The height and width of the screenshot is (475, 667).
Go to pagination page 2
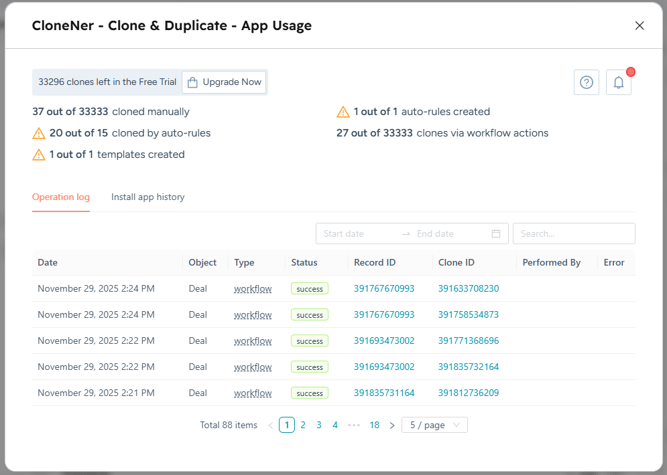click(x=303, y=425)
